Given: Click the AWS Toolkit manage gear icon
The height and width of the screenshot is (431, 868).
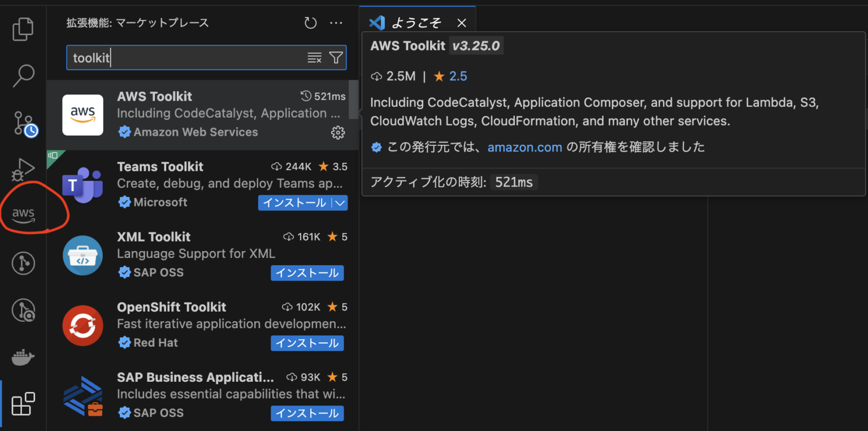Looking at the screenshot, I should [338, 132].
